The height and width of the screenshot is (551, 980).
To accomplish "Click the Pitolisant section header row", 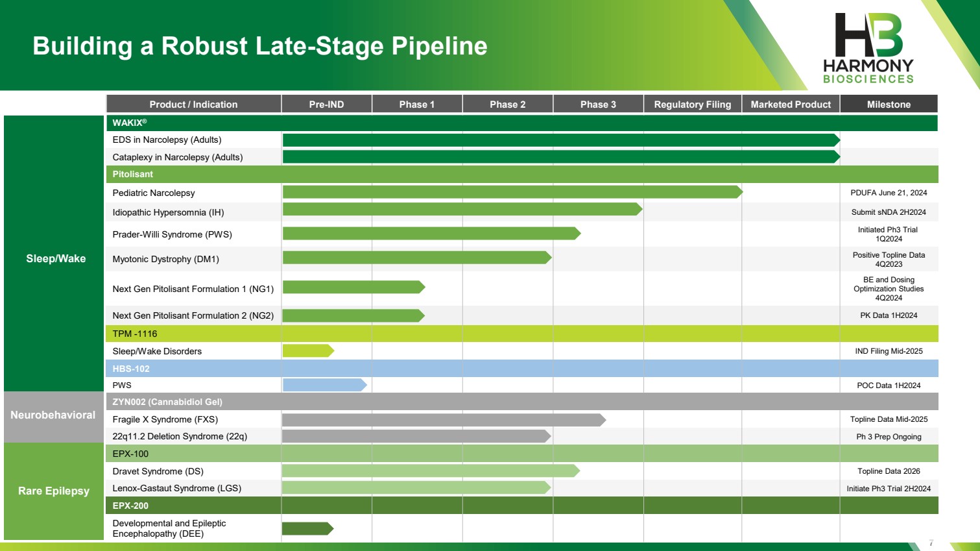I will tap(522, 174).
